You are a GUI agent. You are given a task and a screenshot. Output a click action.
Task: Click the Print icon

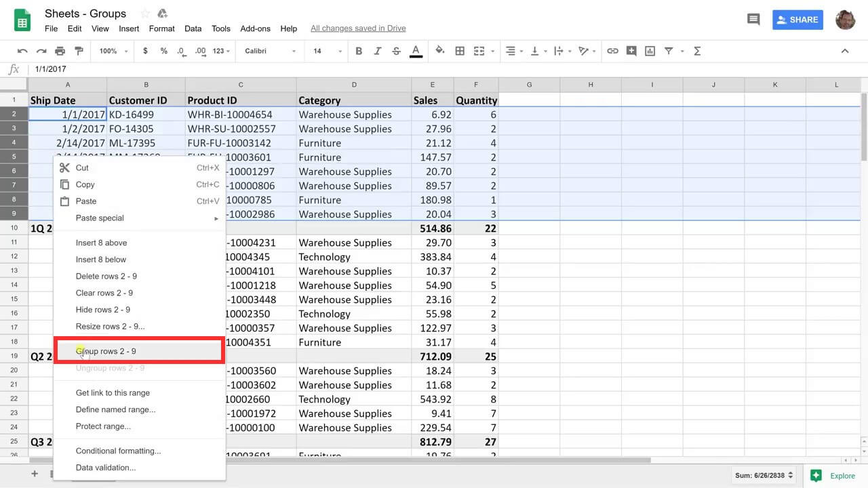coord(60,51)
